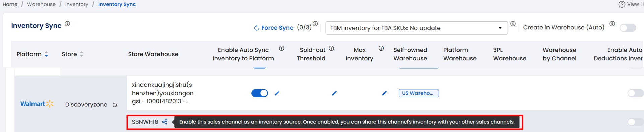Screen dimensions: 644x132
Task: Click the Force Sync button
Action: [273, 28]
